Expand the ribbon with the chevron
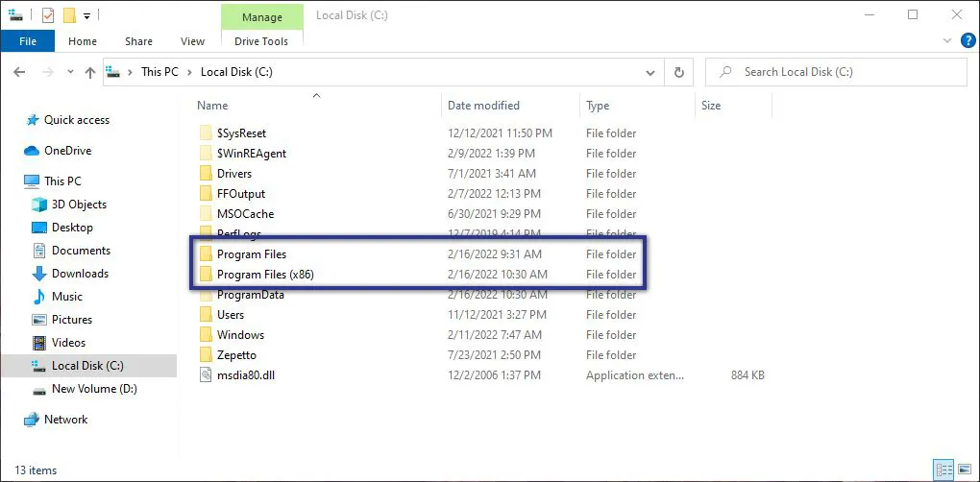980x482 pixels. (947, 40)
